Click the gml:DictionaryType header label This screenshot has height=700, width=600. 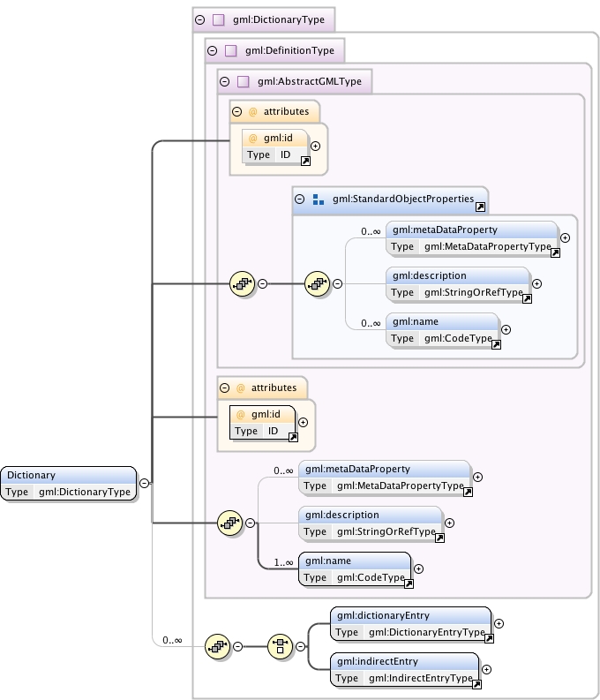(x=279, y=19)
